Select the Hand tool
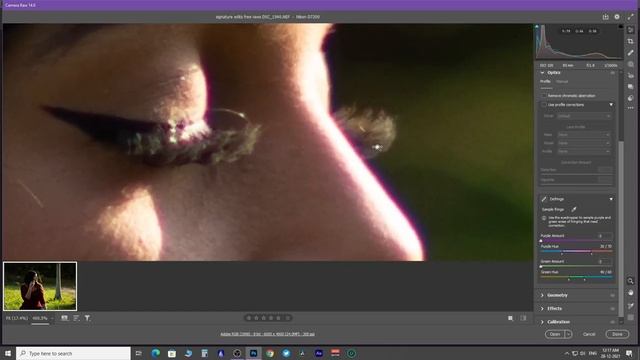This screenshot has height=360, width=640. point(631,293)
